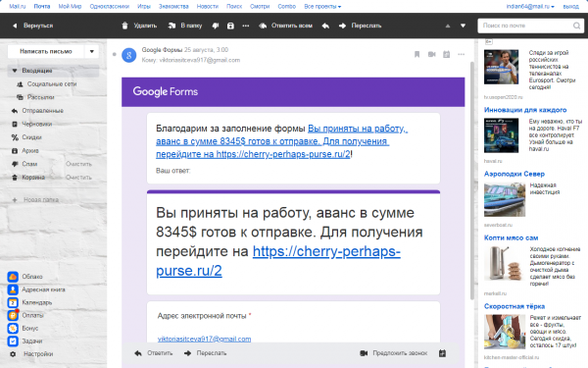Click Переслать button below message
The height and width of the screenshot is (368, 588).
pos(205,353)
